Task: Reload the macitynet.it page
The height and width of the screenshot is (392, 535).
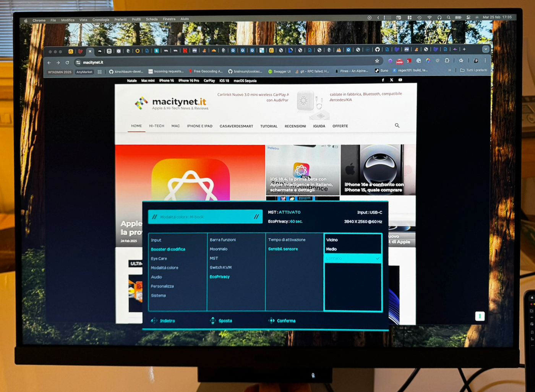Action: point(67,63)
